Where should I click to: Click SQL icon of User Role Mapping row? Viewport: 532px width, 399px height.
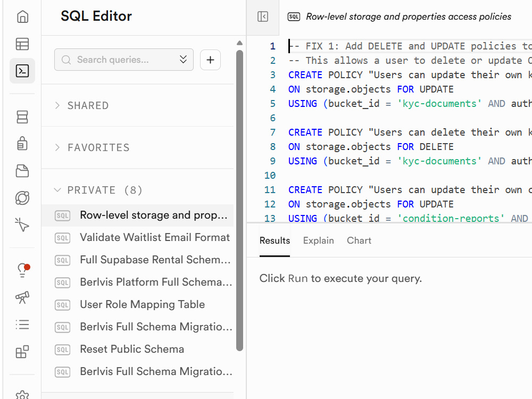(62, 305)
